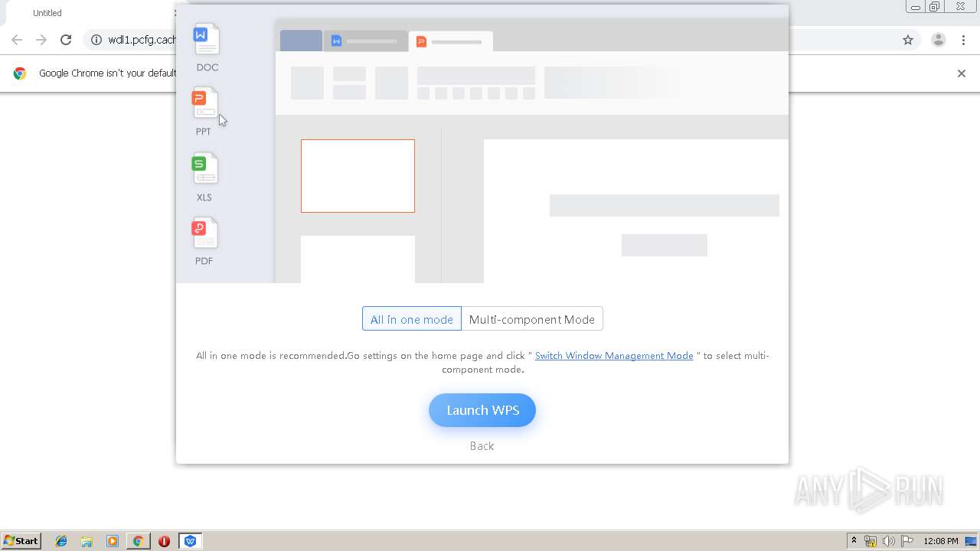Choose Multi-component Mode
980x551 pixels.
[532, 319]
